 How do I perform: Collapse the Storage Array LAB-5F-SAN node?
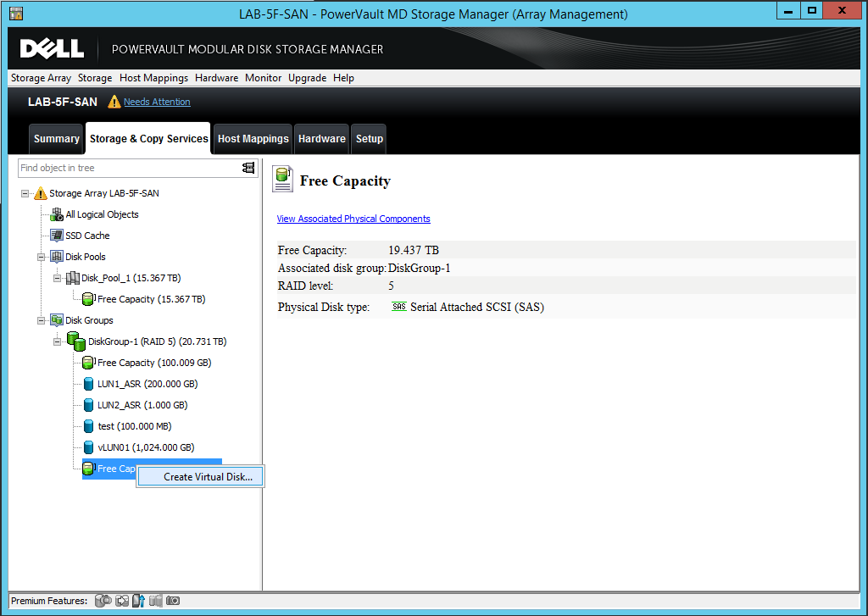click(x=25, y=192)
